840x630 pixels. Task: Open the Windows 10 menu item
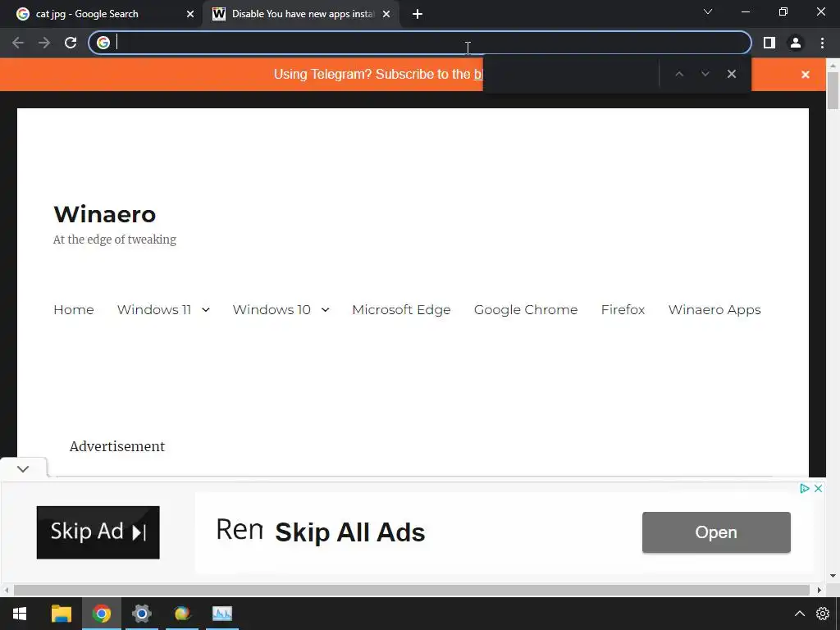(x=272, y=309)
